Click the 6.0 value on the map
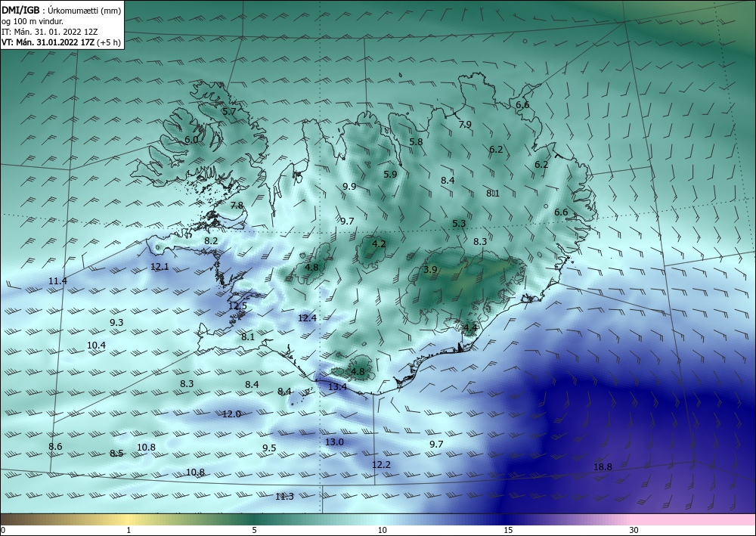Viewport: 756px width, 536px height. (x=191, y=140)
